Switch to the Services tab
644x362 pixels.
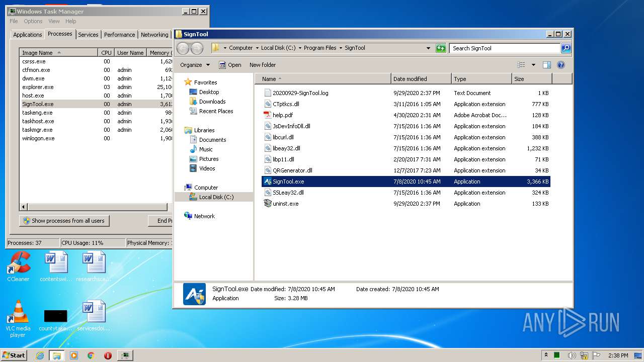pyautogui.click(x=88, y=35)
